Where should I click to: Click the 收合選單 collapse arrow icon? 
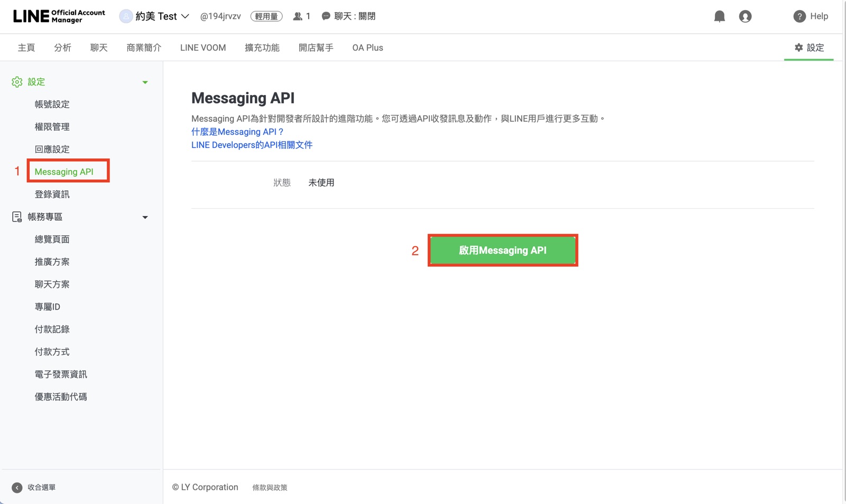[17, 488]
